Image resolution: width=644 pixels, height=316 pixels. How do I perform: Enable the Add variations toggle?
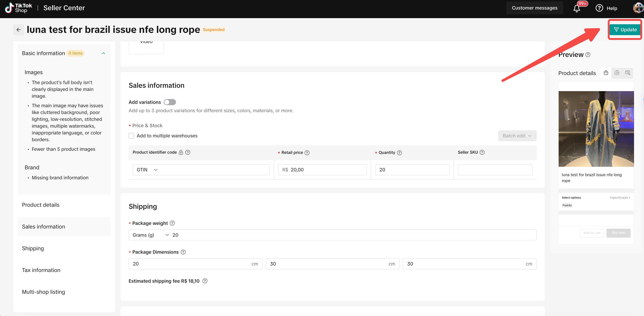pyautogui.click(x=170, y=102)
